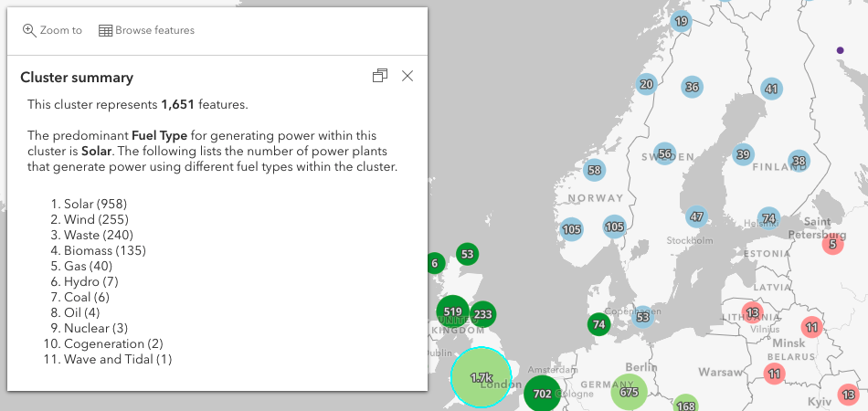Select the green 53 cluster near Scotland
The image size is (868, 411).
(x=468, y=254)
